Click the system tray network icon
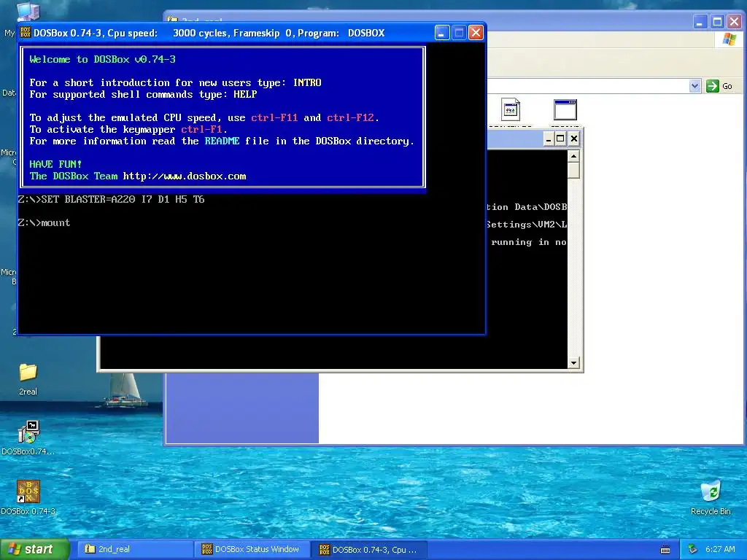 [x=693, y=549]
